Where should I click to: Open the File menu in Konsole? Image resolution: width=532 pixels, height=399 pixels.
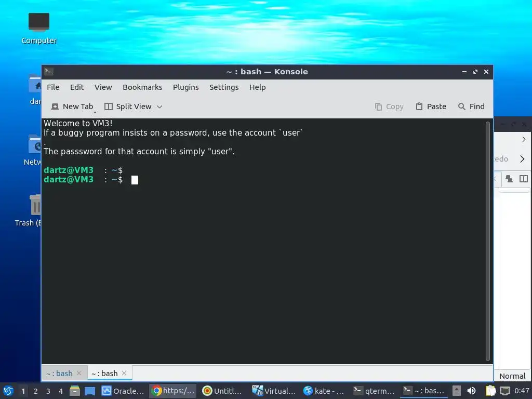pyautogui.click(x=53, y=87)
